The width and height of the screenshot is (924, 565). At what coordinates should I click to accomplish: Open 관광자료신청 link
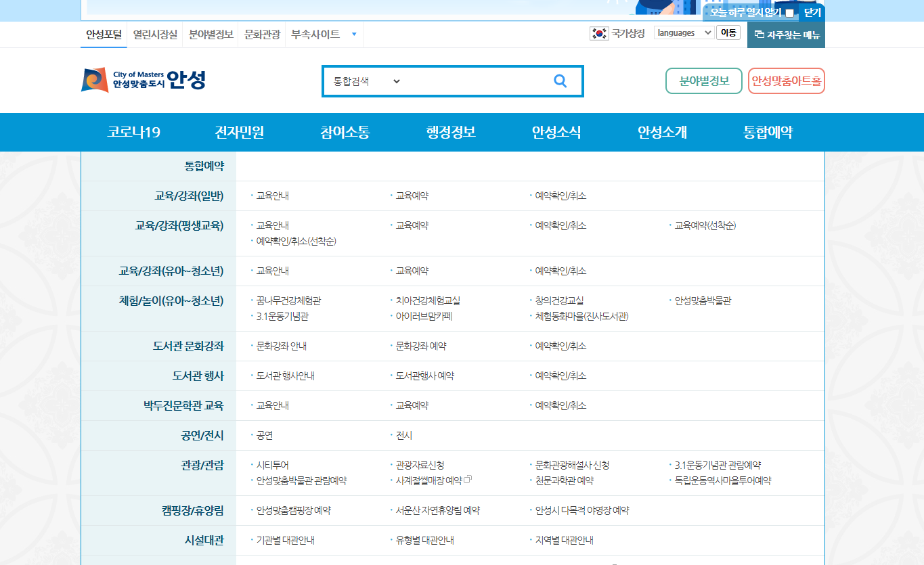[x=420, y=465]
